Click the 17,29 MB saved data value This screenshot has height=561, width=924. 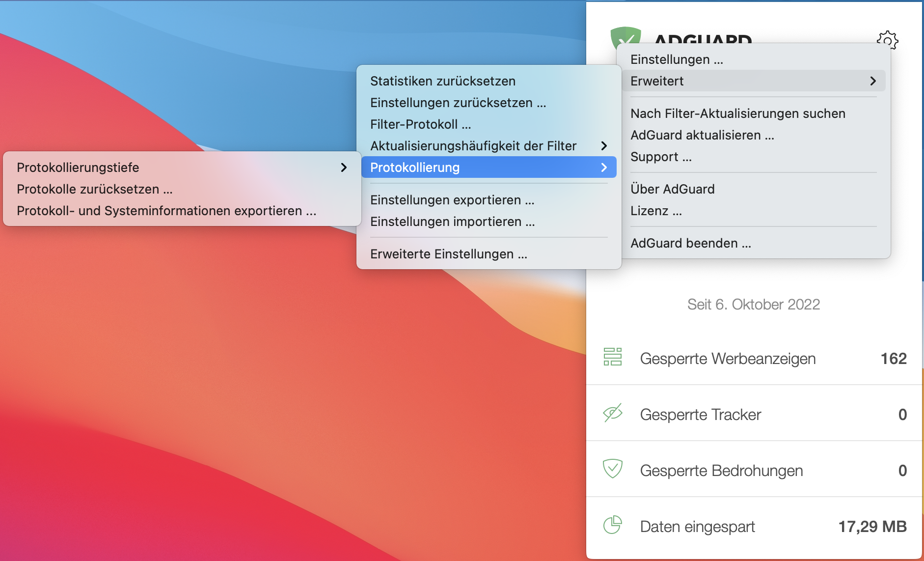point(872,527)
